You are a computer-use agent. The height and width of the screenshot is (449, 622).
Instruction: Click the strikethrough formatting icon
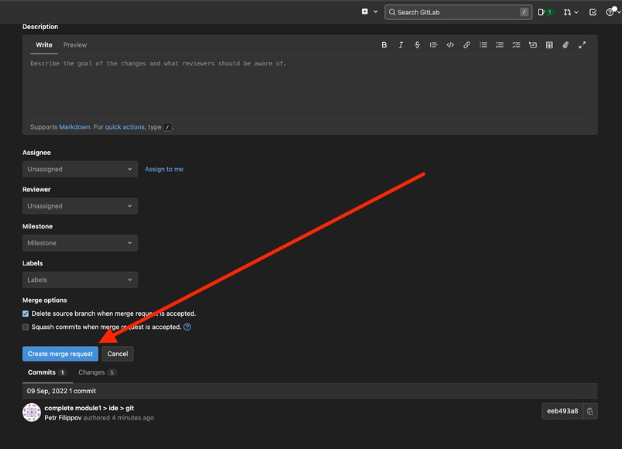pos(417,45)
